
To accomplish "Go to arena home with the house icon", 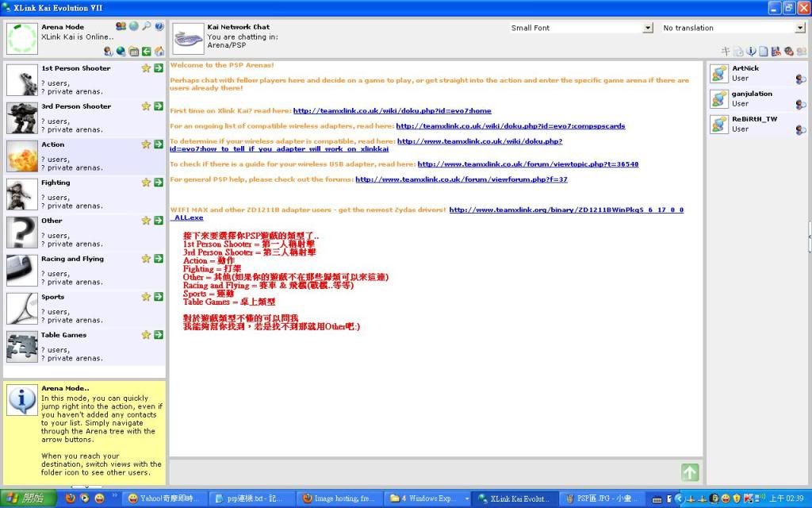I will point(159,51).
